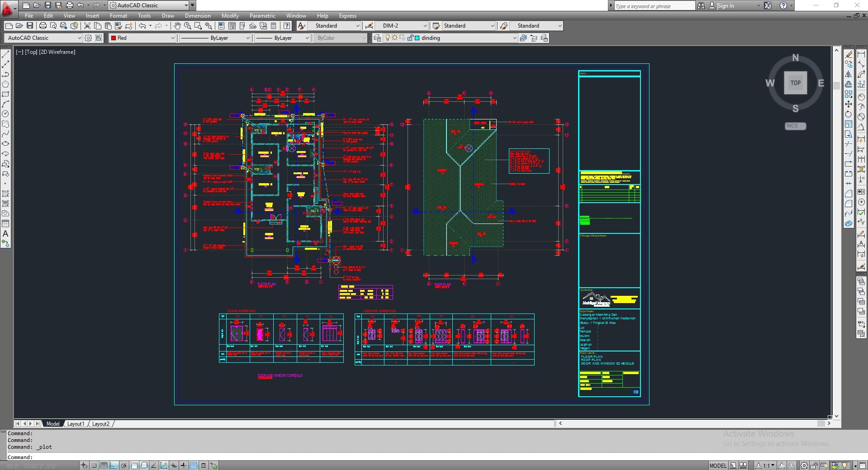This screenshot has height=470, width=868.
Task: Click the Cut scissors icon
Action: pos(87,26)
